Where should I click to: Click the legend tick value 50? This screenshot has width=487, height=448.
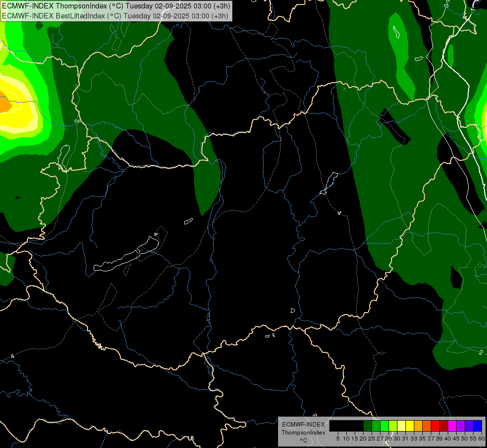coord(465,439)
